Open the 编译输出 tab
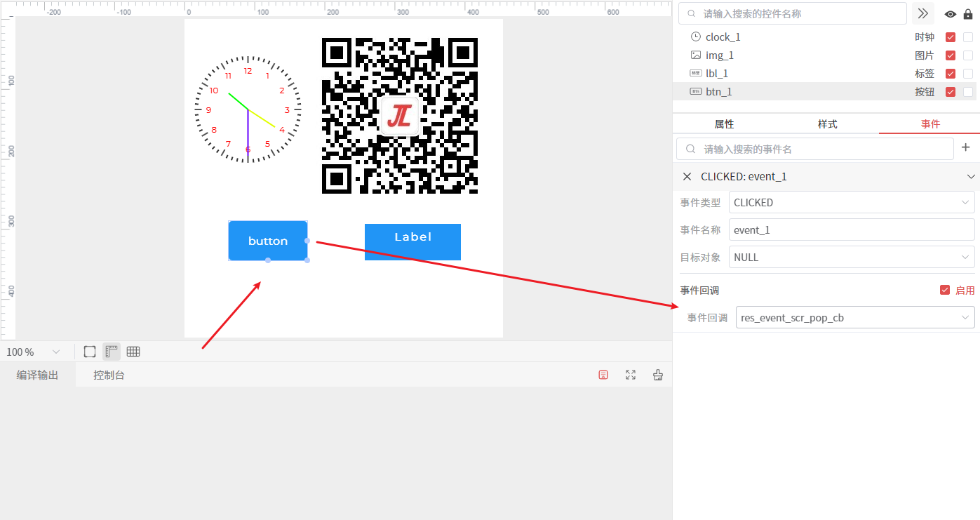The image size is (980, 520). [38, 375]
